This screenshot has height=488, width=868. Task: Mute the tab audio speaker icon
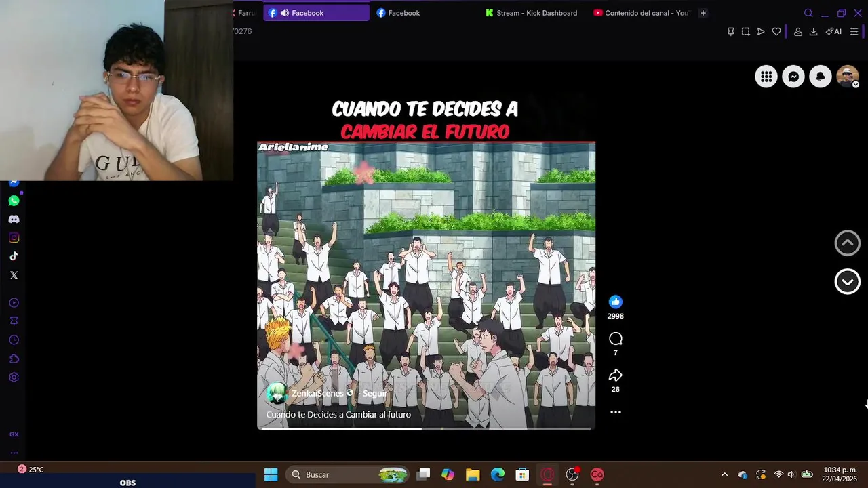(x=285, y=13)
